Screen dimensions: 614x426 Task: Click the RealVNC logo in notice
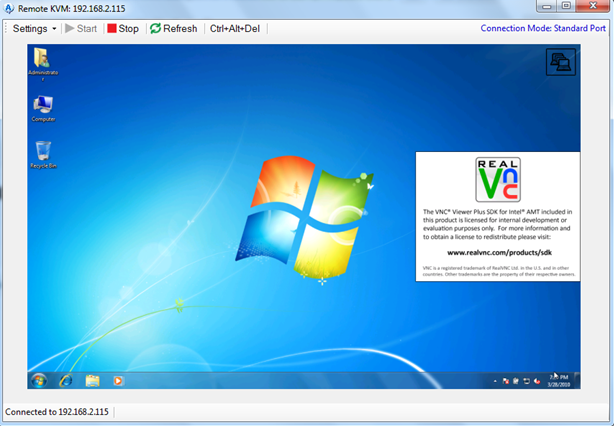pos(498,179)
